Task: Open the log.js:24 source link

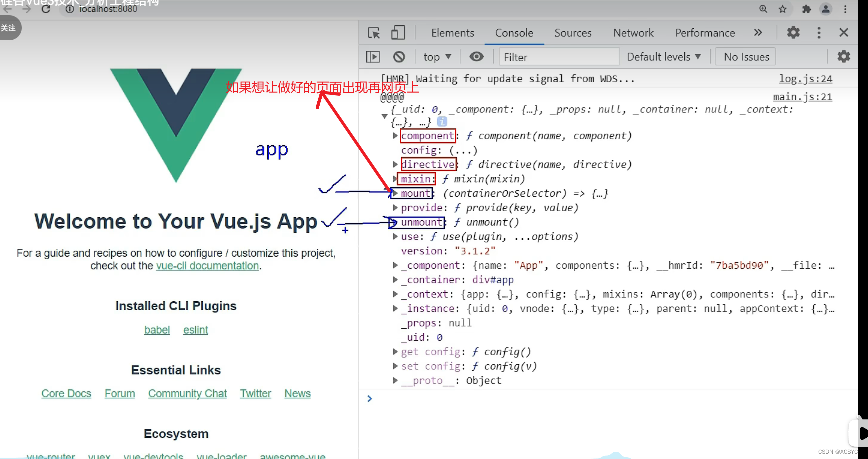Action: click(806, 79)
